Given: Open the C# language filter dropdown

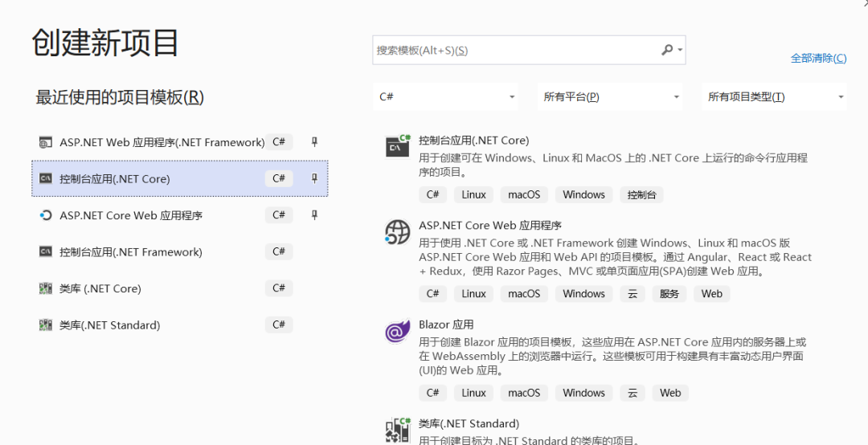Looking at the screenshot, I should click(x=445, y=97).
